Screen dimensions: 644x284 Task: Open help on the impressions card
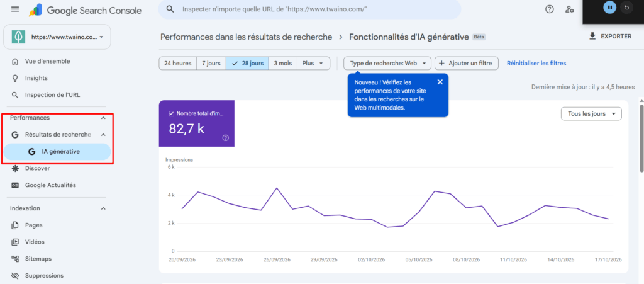click(x=226, y=138)
